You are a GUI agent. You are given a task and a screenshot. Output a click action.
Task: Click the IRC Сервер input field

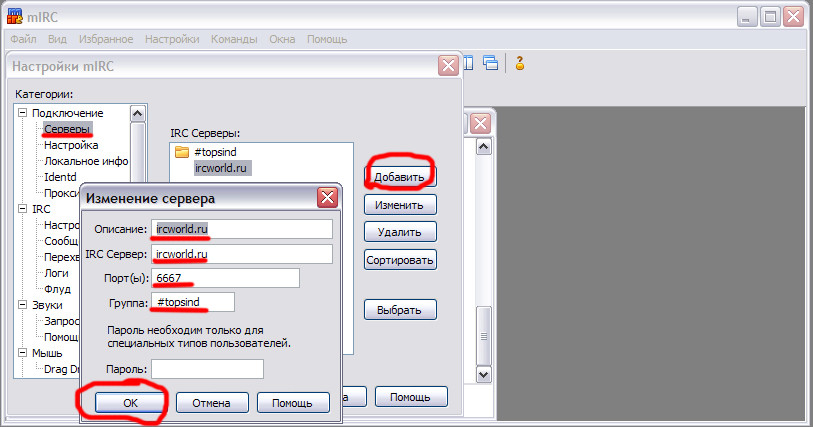242,254
